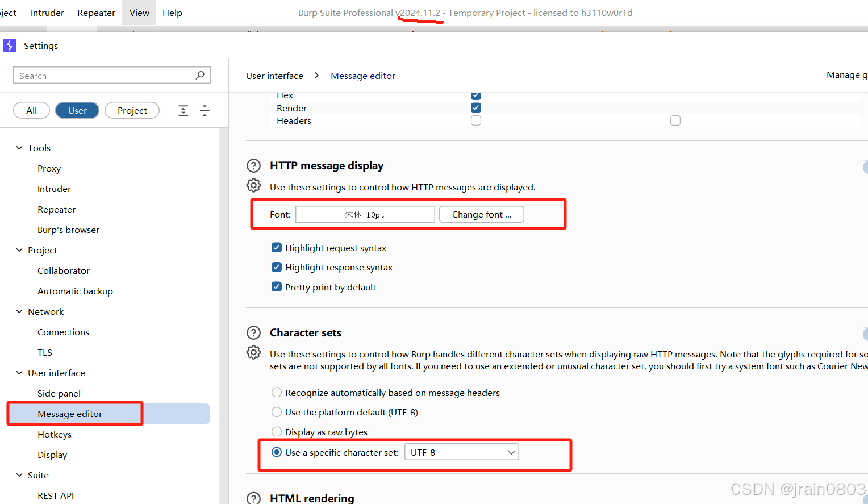Viewport: 868px width, 504px height.
Task: Open the gear options for HTTP message display
Action: point(253,185)
